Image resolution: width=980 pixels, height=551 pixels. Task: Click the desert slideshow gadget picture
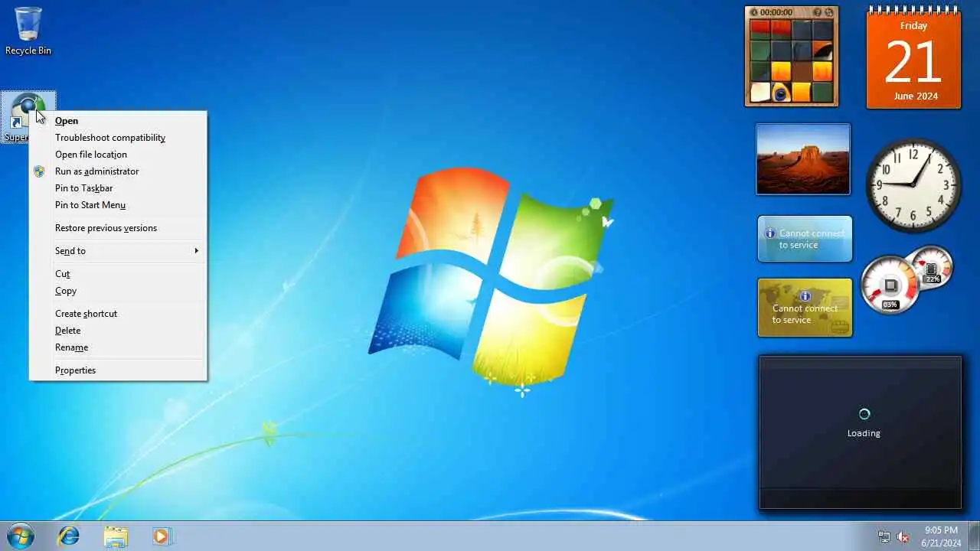(803, 159)
